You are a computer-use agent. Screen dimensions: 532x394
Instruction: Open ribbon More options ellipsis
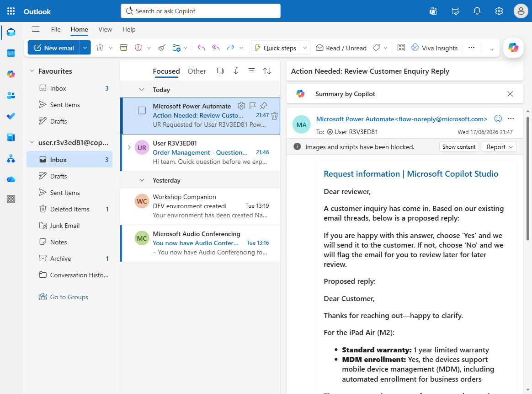coord(471,48)
